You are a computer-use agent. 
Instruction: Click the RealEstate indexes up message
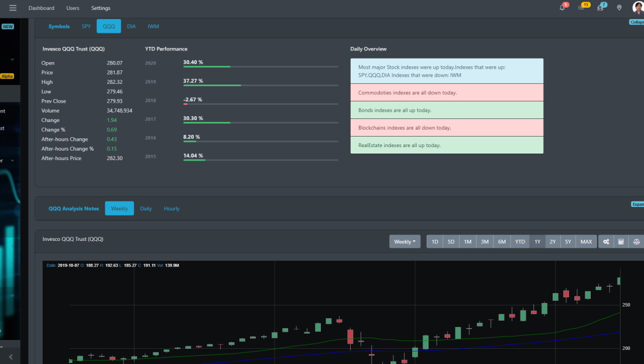point(447,145)
